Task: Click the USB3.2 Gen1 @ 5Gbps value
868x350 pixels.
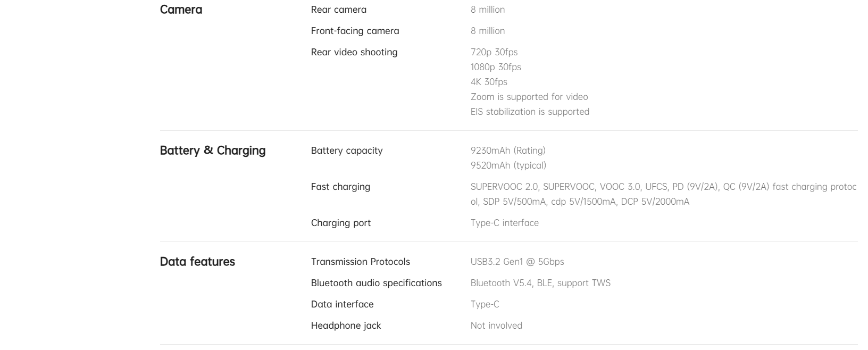Action: coord(518,262)
